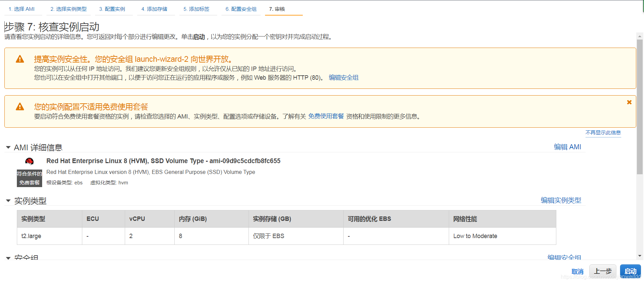Collapse the 安全组 section

[8, 258]
